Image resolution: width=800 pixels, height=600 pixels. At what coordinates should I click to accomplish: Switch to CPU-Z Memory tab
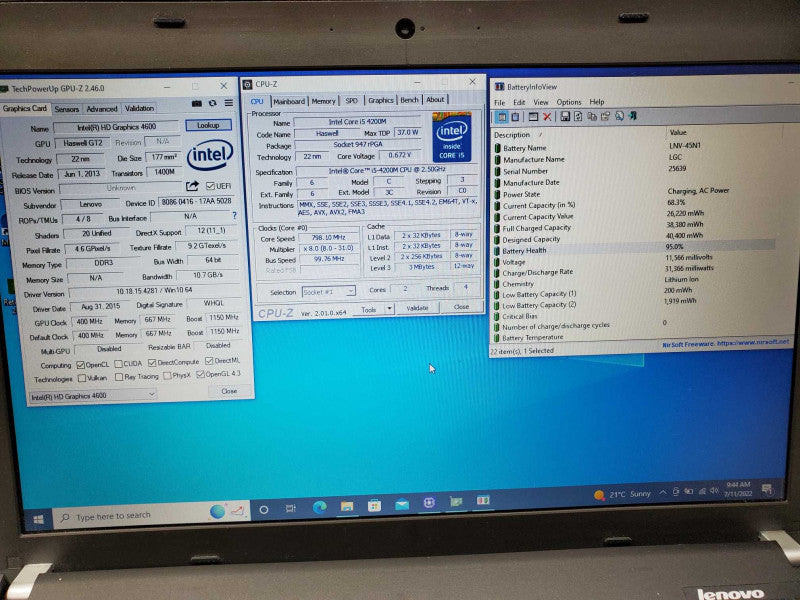[323, 101]
